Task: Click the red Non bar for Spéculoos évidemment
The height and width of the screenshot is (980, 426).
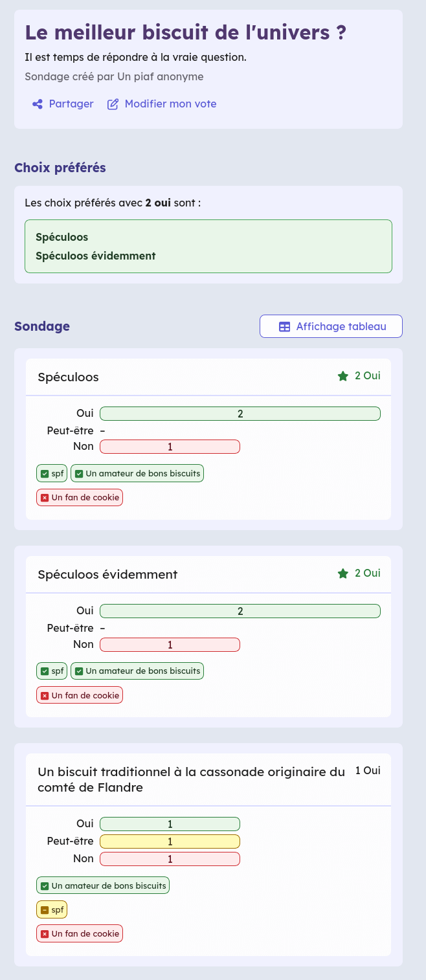Action: [x=170, y=645]
